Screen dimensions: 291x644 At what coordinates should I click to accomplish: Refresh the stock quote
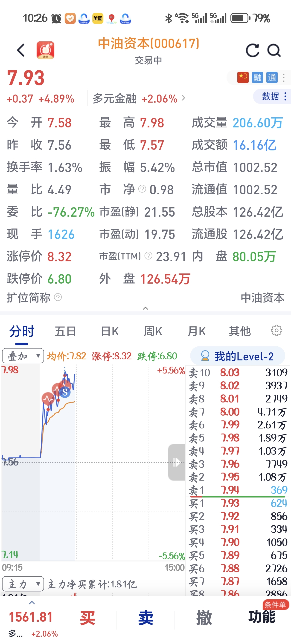click(252, 51)
